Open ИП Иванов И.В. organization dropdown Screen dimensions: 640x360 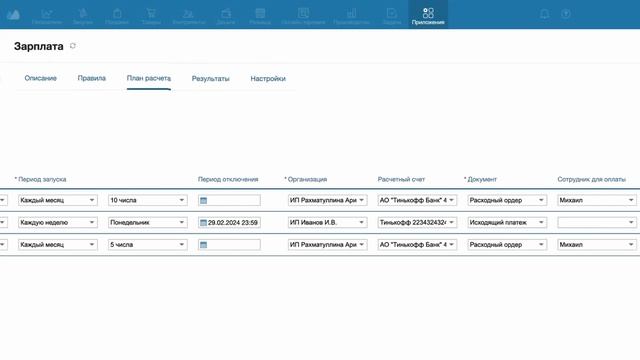pos(327,222)
